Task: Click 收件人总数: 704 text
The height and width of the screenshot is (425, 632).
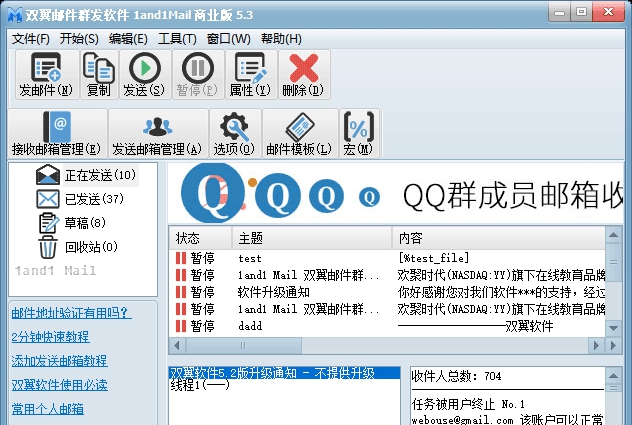Action: click(x=456, y=376)
